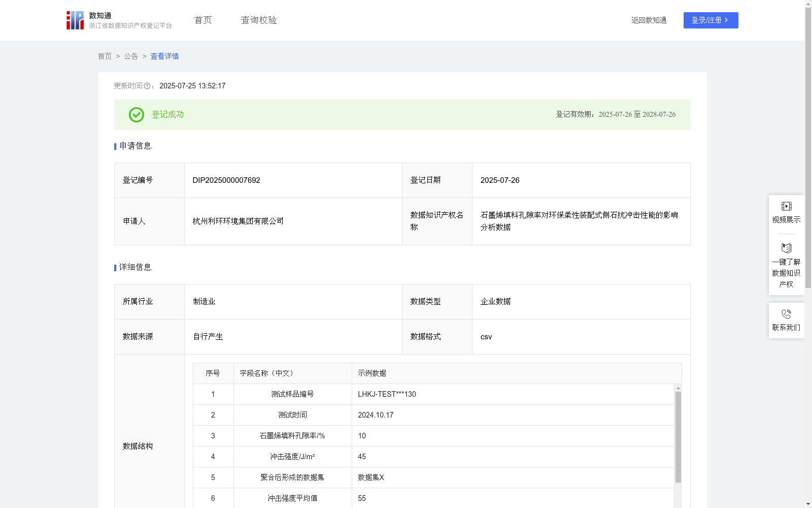The image size is (812, 508).
Task: Click the 冲击强度/J/m² field name
Action: click(x=292, y=457)
